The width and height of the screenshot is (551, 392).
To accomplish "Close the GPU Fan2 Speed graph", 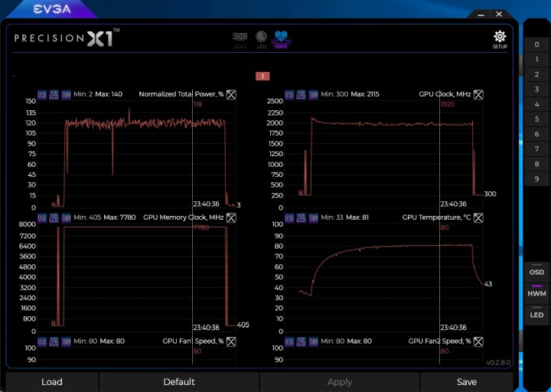I will 478,341.
